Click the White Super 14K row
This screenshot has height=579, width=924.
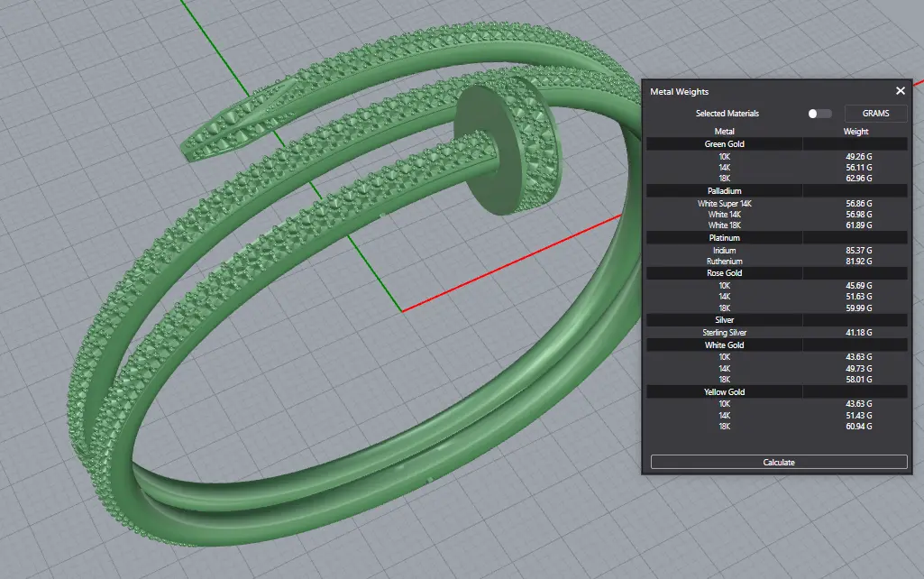click(x=724, y=204)
